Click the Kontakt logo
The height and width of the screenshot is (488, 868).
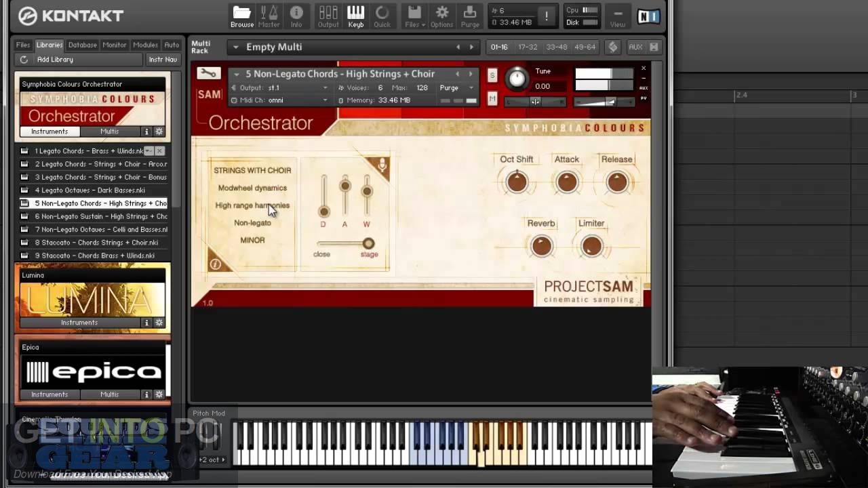(x=71, y=16)
